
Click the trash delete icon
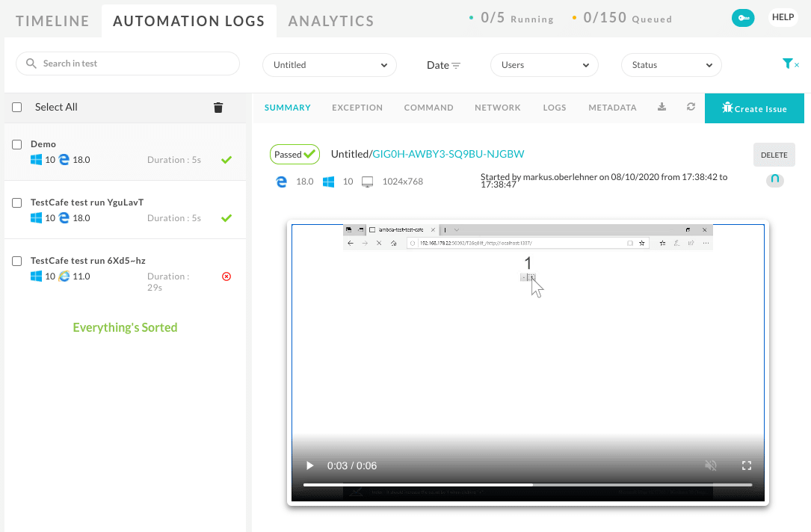218,108
